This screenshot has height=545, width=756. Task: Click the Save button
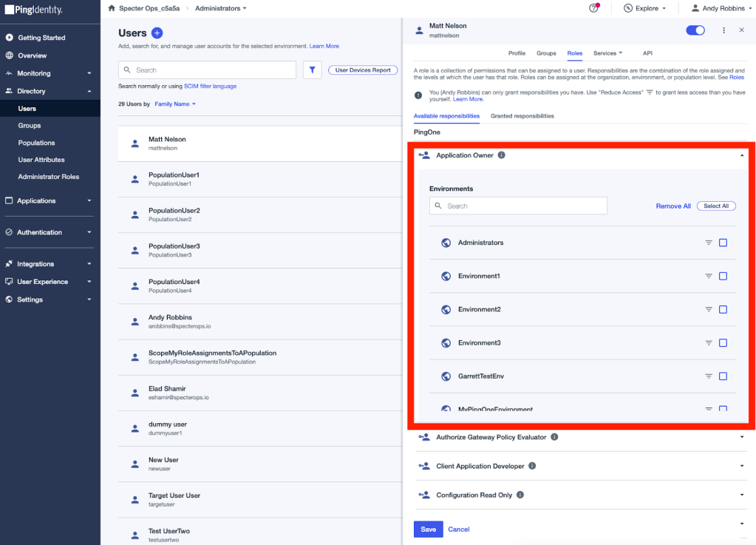(428, 529)
